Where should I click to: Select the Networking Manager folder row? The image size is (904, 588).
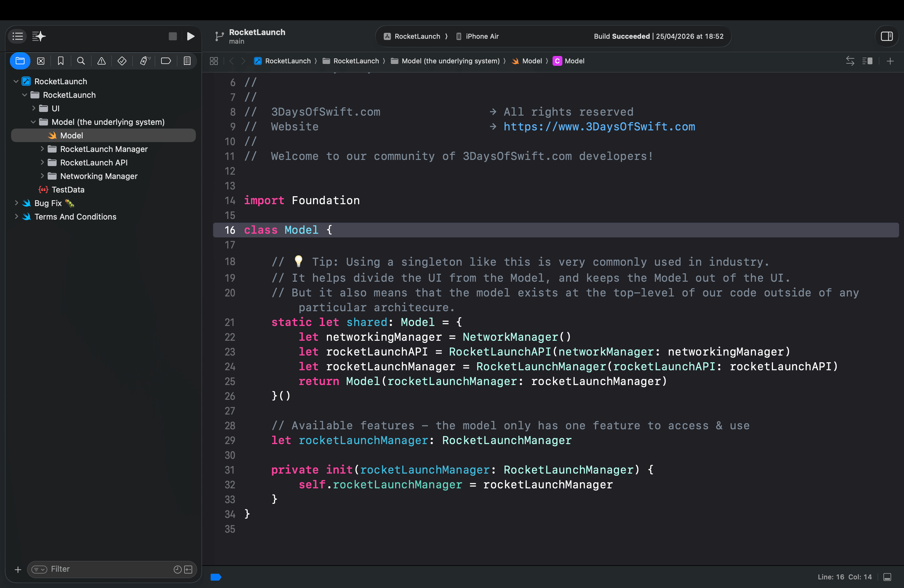pyautogui.click(x=103, y=176)
